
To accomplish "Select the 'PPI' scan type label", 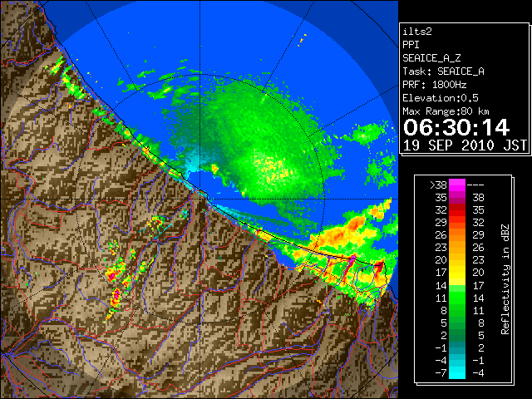I will click(x=411, y=45).
